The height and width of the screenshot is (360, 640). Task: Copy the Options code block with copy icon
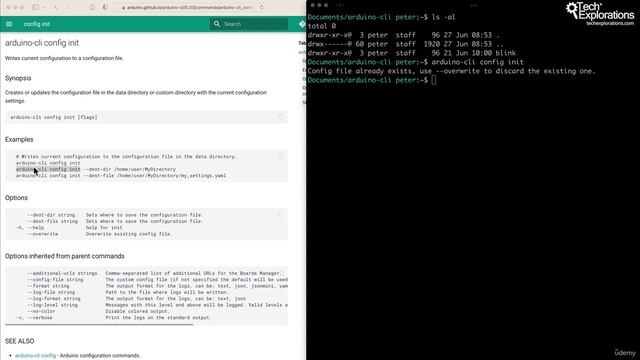tap(280, 215)
